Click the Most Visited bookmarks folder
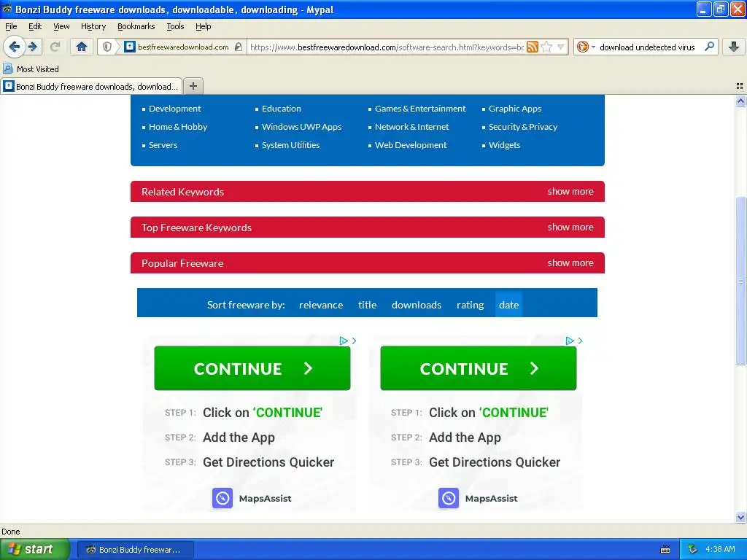Image resolution: width=747 pixels, height=560 pixels. click(x=31, y=69)
